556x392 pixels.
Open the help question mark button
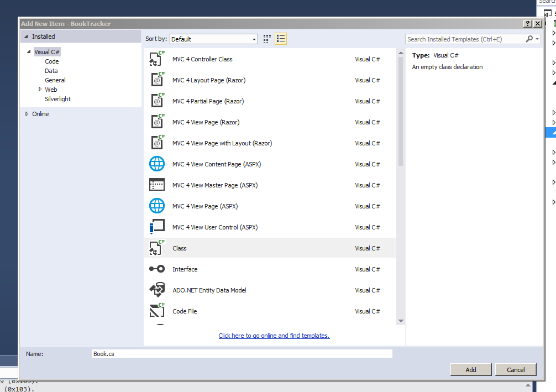pyautogui.click(x=528, y=23)
